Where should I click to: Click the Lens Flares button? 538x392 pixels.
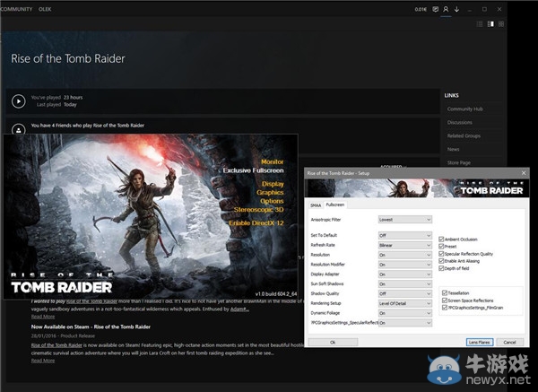point(480,343)
